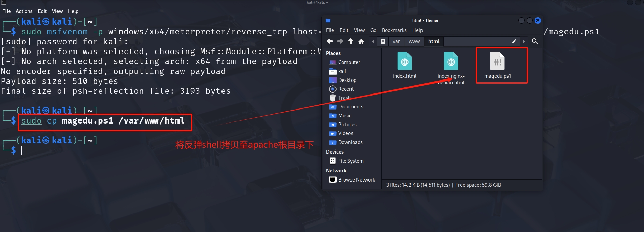Click the html path bar segment

(434, 41)
